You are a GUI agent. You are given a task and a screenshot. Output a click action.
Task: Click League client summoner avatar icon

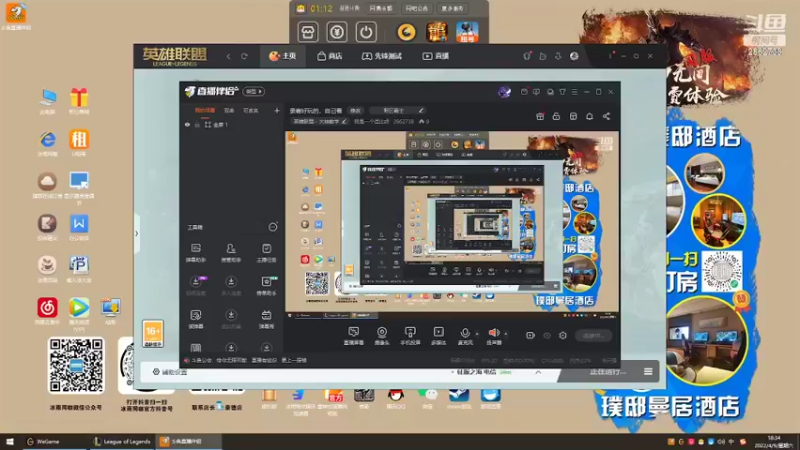574,56
